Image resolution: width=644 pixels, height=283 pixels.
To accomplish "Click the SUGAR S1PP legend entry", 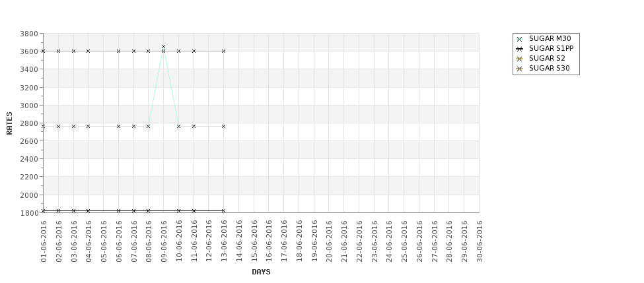I will coord(545,48).
